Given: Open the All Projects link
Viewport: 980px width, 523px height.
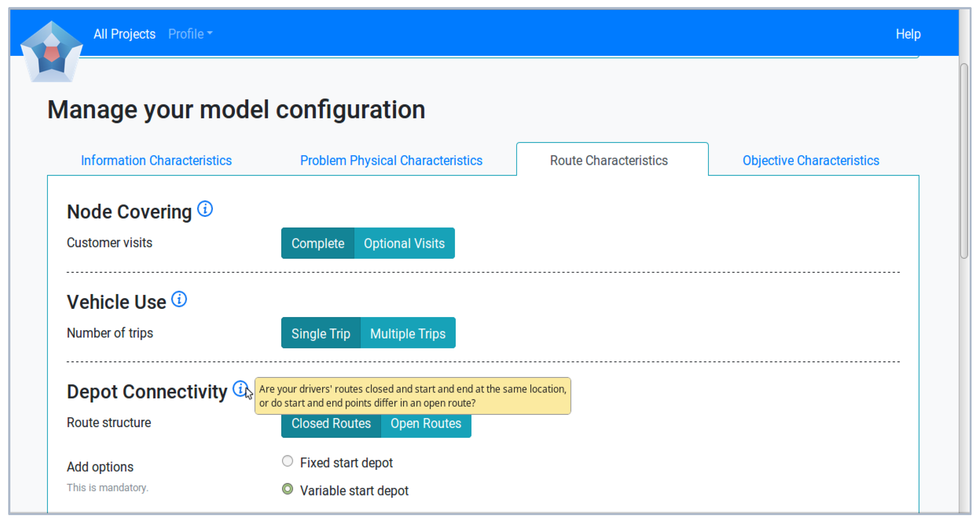Looking at the screenshot, I should [x=124, y=34].
